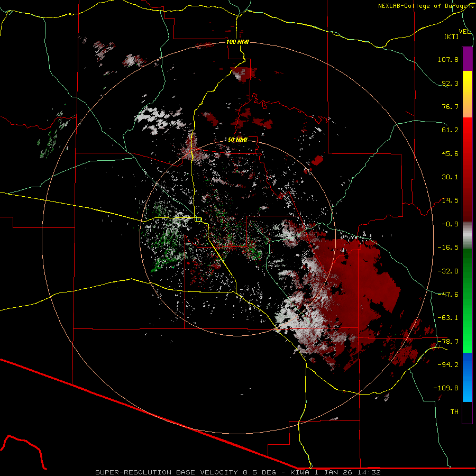Screen dimensions: 476x476
Task: Click the -47.6 velocity scale value
Action: coord(448,295)
